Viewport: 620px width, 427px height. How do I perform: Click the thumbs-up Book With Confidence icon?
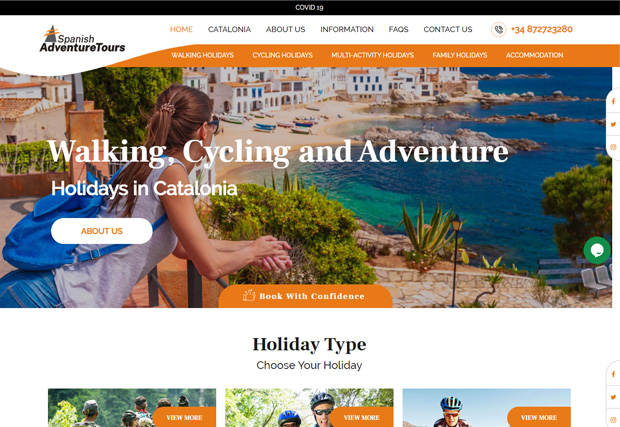(249, 295)
